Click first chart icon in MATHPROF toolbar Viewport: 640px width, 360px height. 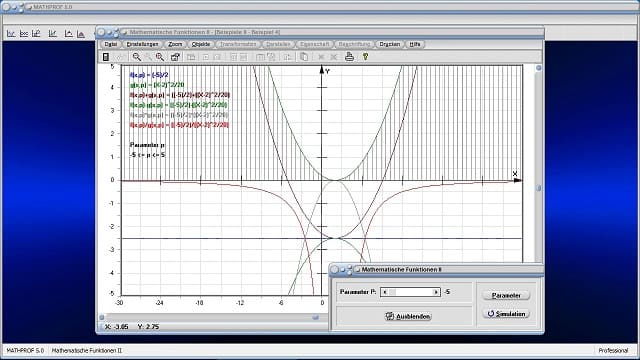click(x=11, y=33)
